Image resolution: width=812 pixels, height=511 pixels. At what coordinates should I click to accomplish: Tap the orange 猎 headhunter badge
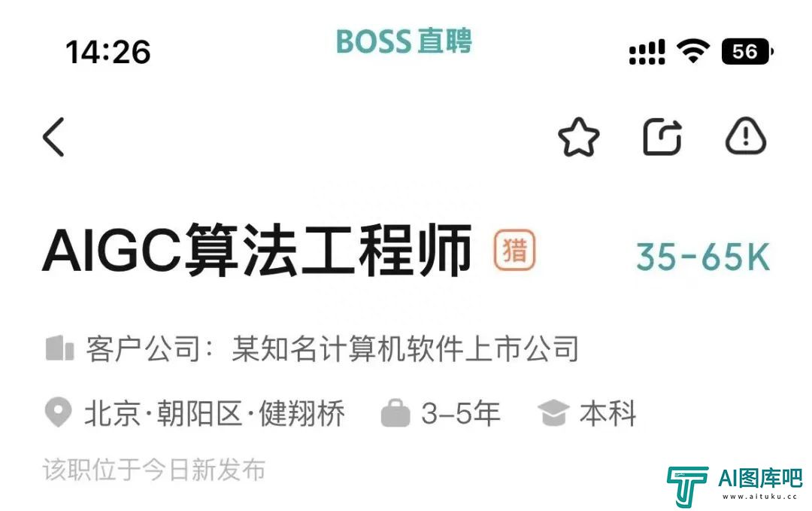click(514, 251)
